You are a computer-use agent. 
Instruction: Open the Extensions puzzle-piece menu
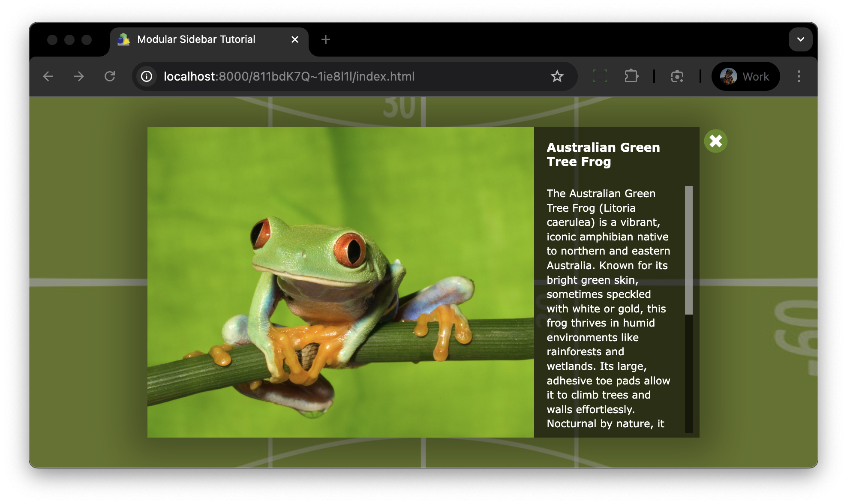[x=631, y=76]
